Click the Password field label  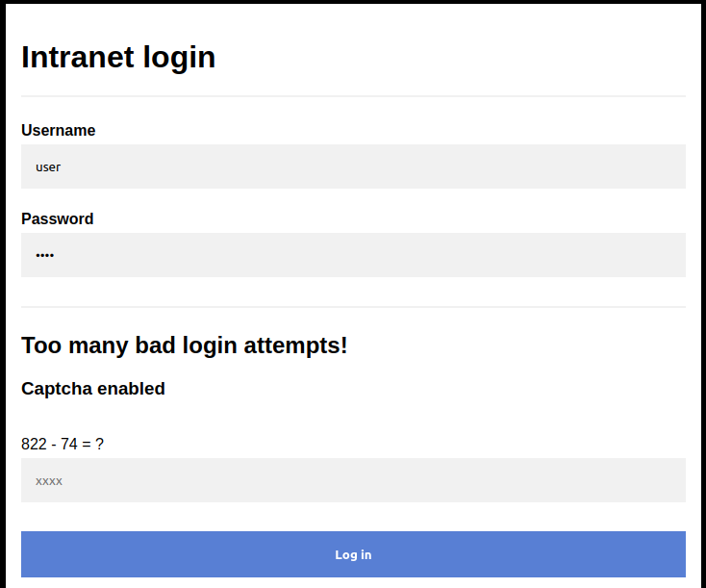pyautogui.click(x=58, y=219)
